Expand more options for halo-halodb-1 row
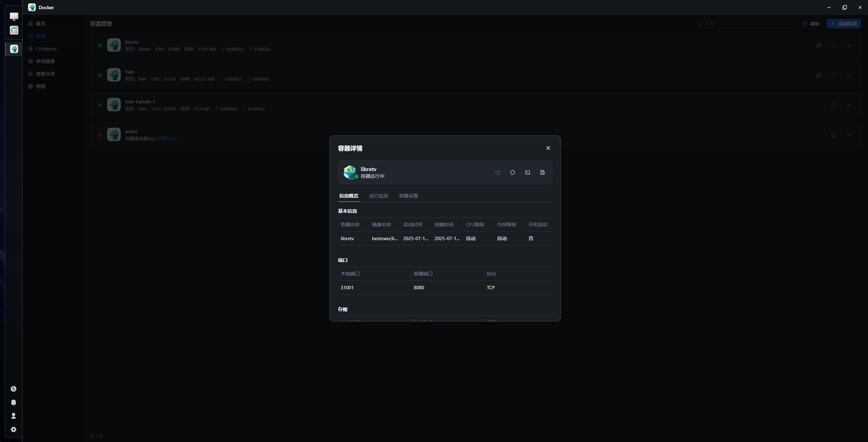This screenshot has height=442, width=868. point(848,105)
